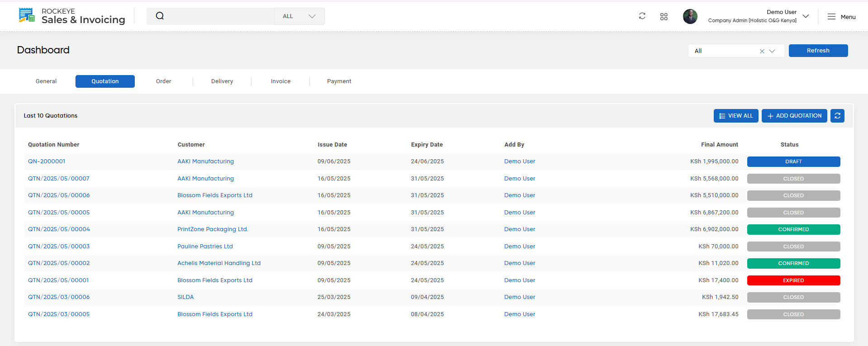Click the magnifier search icon
This screenshot has height=346, width=868.
coord(160,16)
